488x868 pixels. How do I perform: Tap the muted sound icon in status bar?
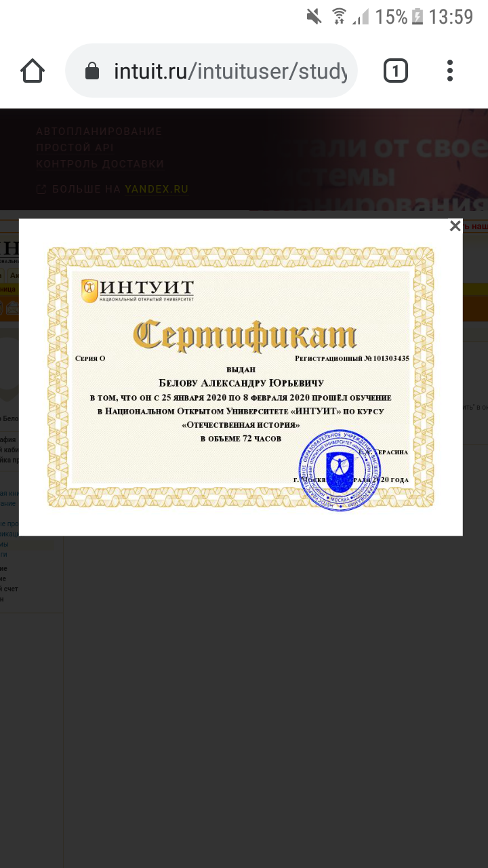(314, 16)
